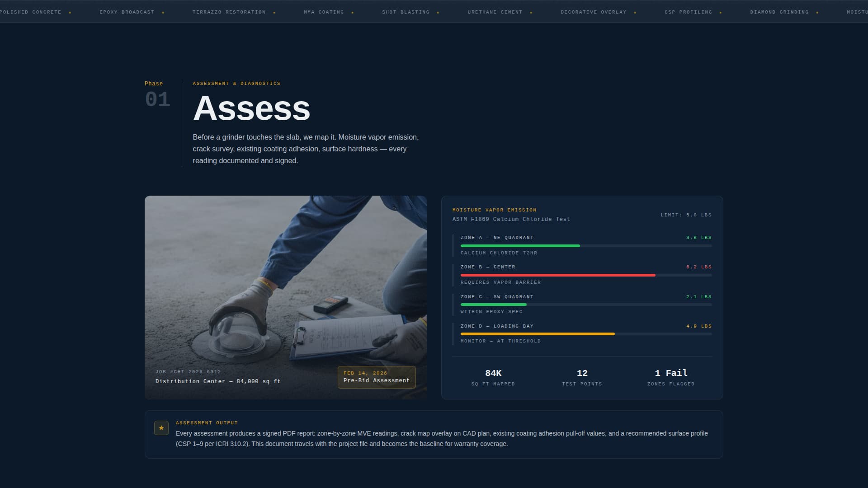This screenshot has height=488, width=868.
Task: Click Zone B red moisture progress bar
Action: point(558,275)
